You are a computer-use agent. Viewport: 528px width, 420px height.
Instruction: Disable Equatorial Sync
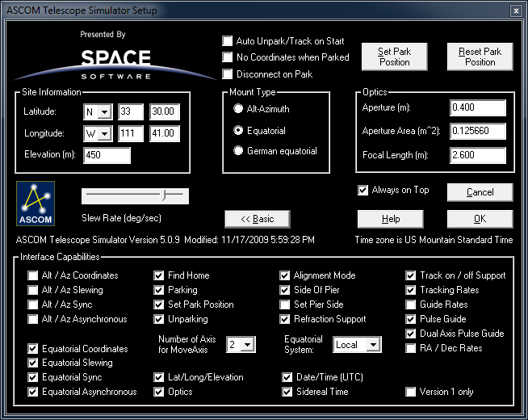coord(32,377)
